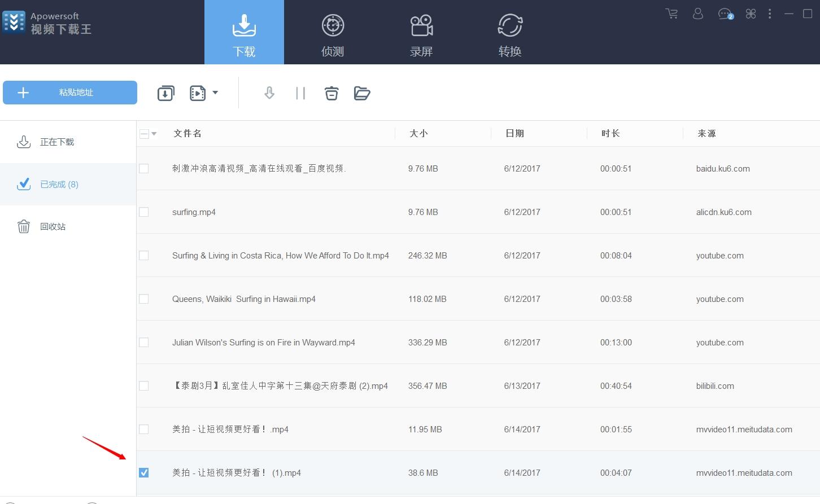The image size is (820, 504).
Task: Click the 00:13:00 duration cell
Action: point(616,343)
